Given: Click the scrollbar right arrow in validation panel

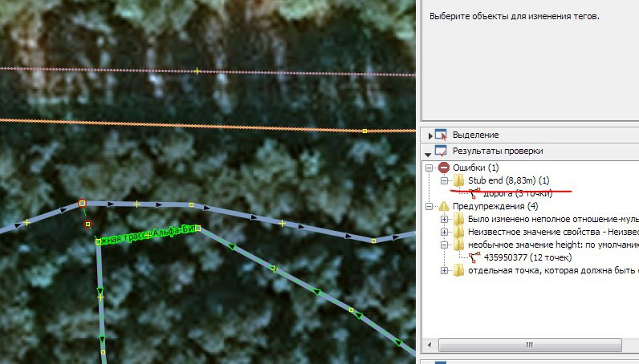Looking at the screenshot, I should click(x=632, y=345).
